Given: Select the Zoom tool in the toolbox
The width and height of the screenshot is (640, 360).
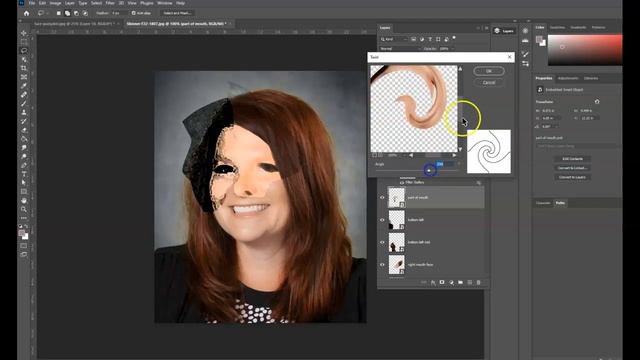Looking at the screenshot, I should (x=24, y=209).
